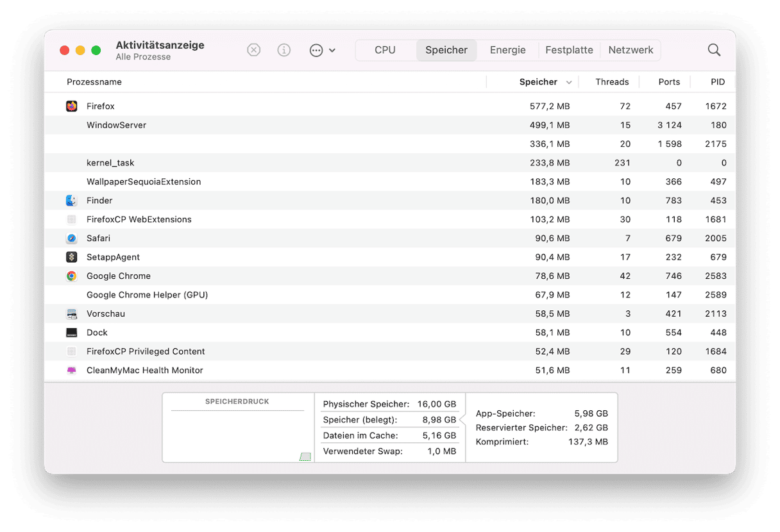The height and width of the screenshot is (532, 780).
Task: Click the Vorschau app icon
Action: point(72,314)
